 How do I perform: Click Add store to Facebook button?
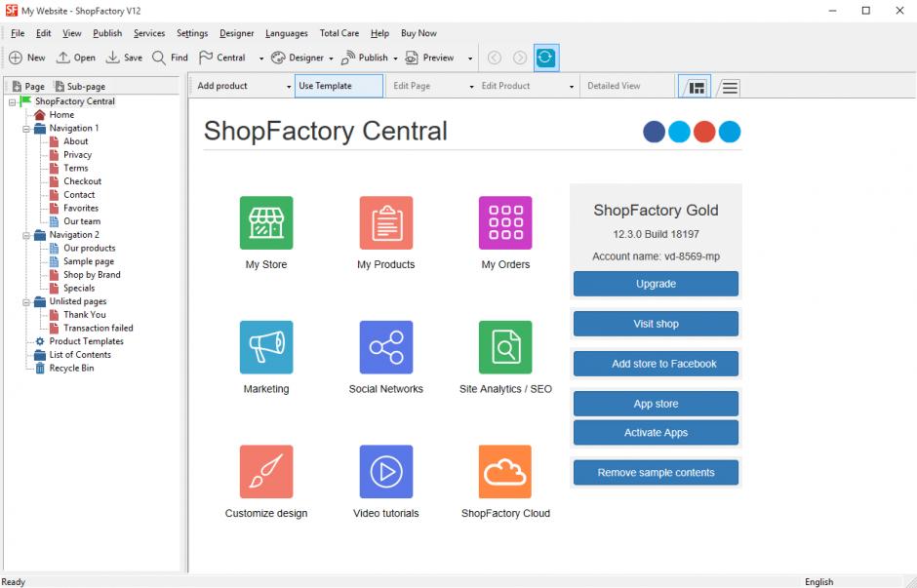coord(656,364)
